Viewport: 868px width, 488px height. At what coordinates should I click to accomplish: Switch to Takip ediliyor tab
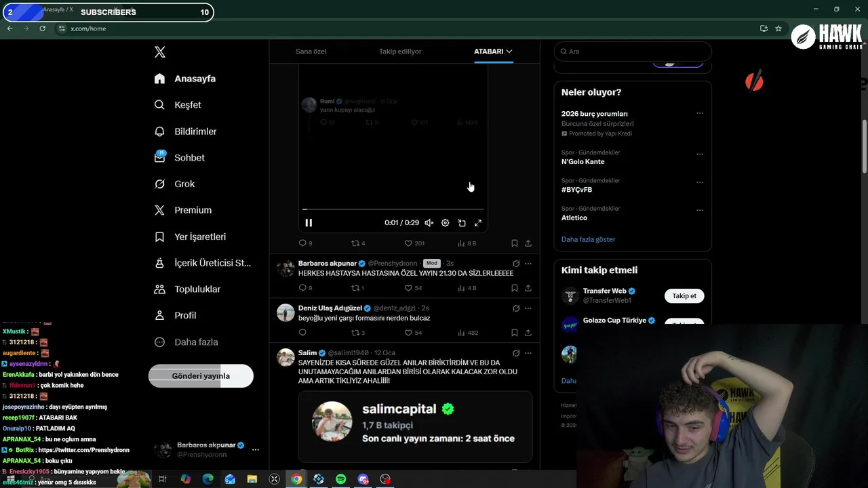400,52
